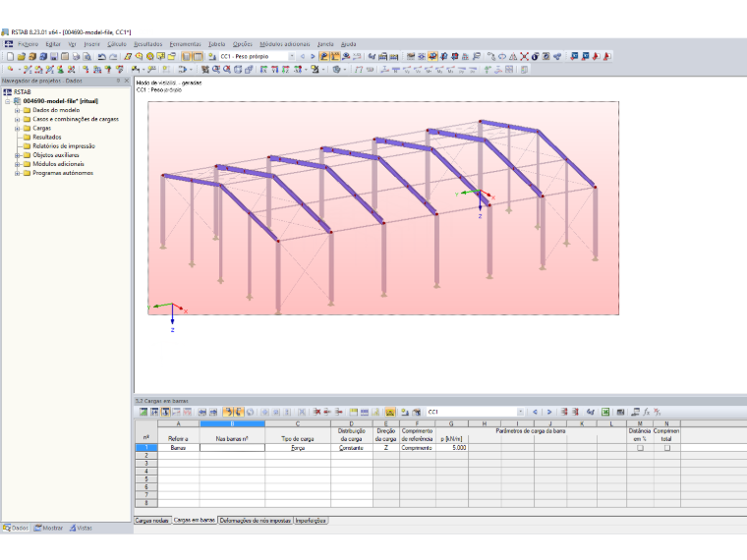
Task: Open Editar menu
Action: pos(53,44)
